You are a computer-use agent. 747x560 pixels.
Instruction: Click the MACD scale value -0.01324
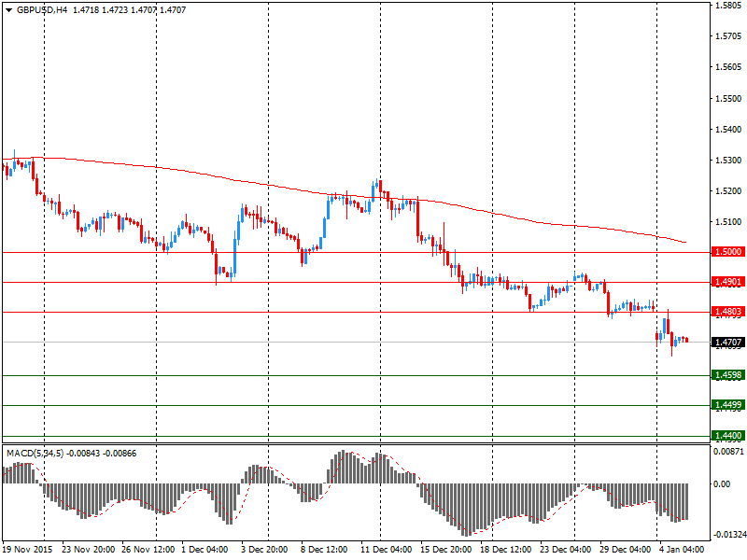point(729,534)
